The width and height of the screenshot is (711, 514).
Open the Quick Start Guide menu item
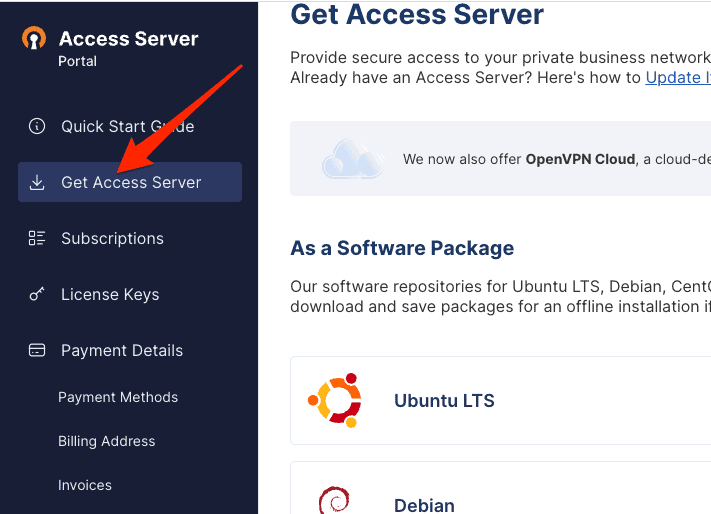click(x=127, y=127)
